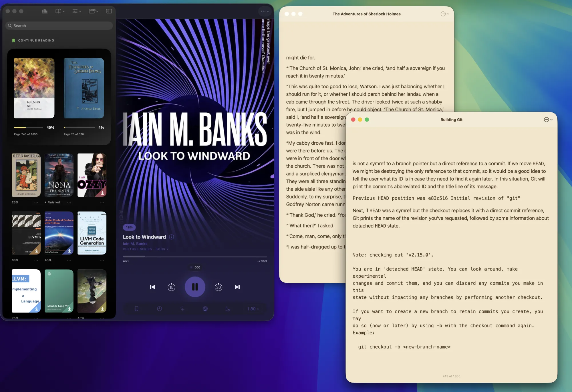
Task: Open the Alice in Wonderland book cover
Action: pyautogui.click(x=26, y=175)
